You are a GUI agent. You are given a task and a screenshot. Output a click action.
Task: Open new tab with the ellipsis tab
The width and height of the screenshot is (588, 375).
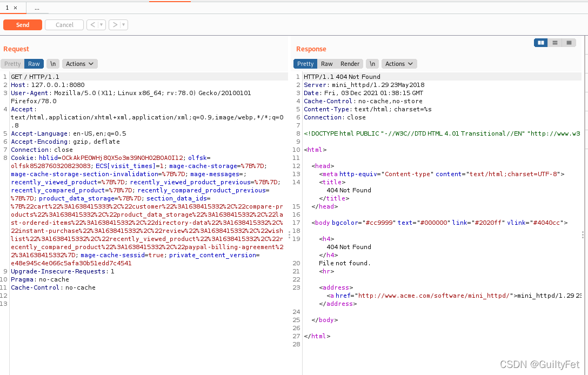[x=37, y=8]
